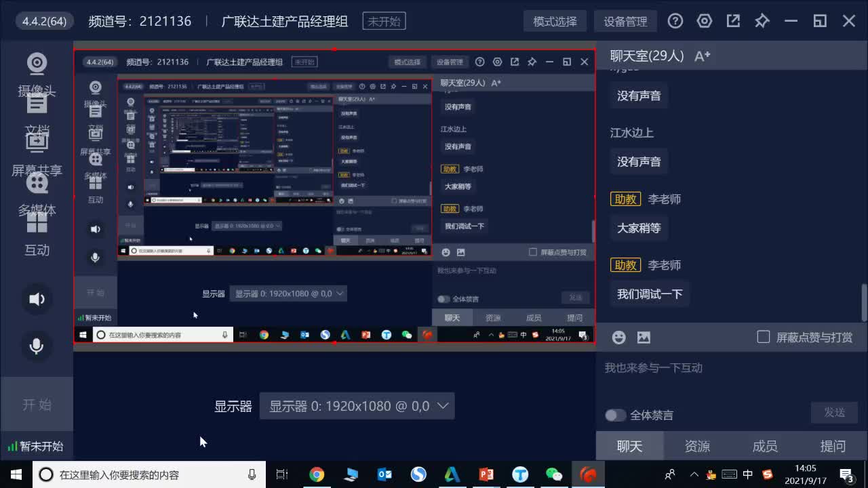
Task: Increase chat font size with A+ icon
Action: tap(703, 56)
